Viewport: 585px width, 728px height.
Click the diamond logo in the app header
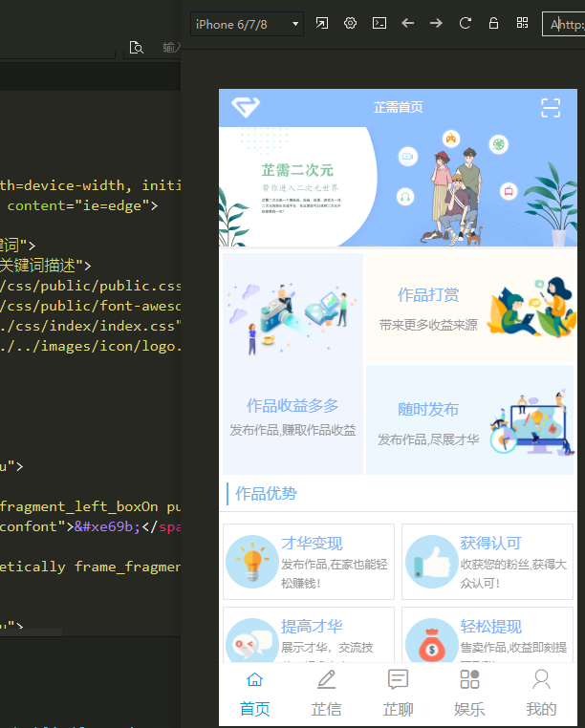[x=246, y=107]
